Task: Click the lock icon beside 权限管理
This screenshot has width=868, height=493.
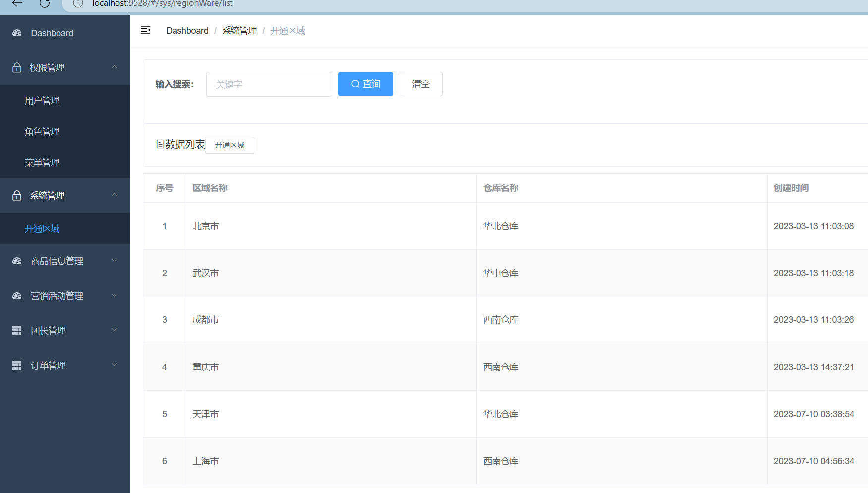Action: (17, 68)
